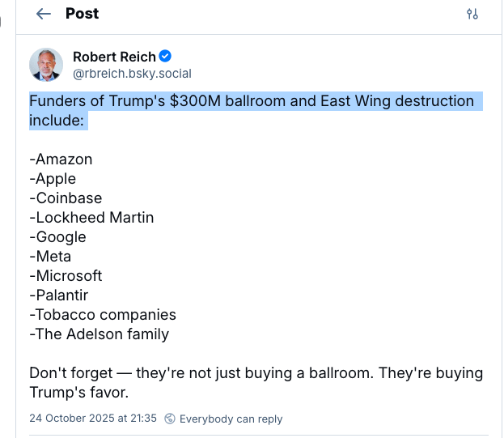Click the "-The Adelson family" line

click(100, 334)
